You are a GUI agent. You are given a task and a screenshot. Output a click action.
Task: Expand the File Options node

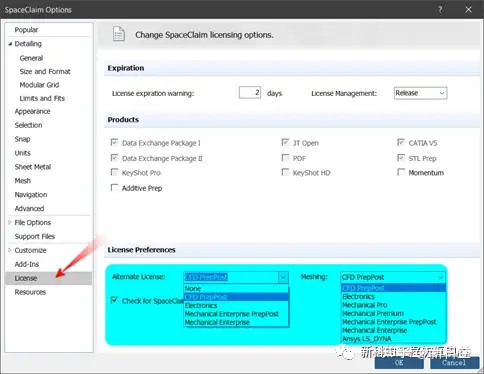pyautogui.click(x=10, y=222)
